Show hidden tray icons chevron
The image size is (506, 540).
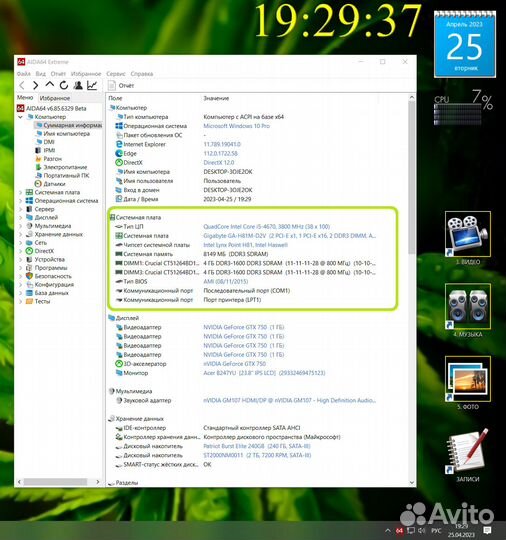click(x=388, y=531)
